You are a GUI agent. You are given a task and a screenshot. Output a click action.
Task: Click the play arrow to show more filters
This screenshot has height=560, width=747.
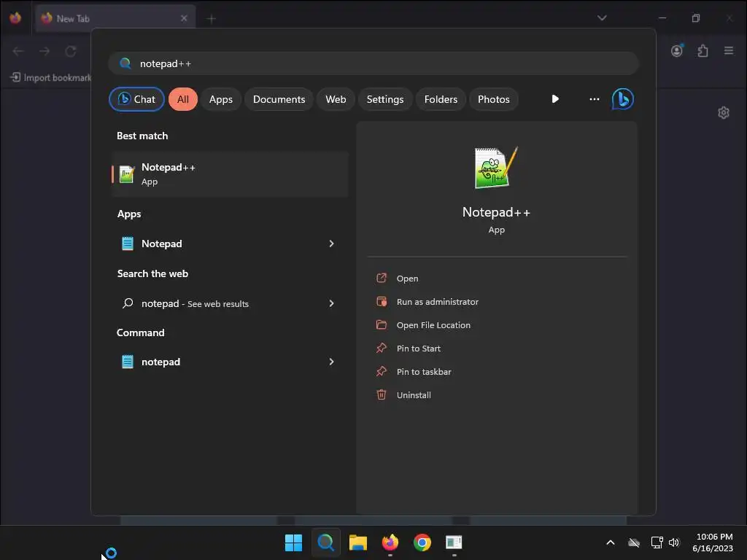point(555,99)
